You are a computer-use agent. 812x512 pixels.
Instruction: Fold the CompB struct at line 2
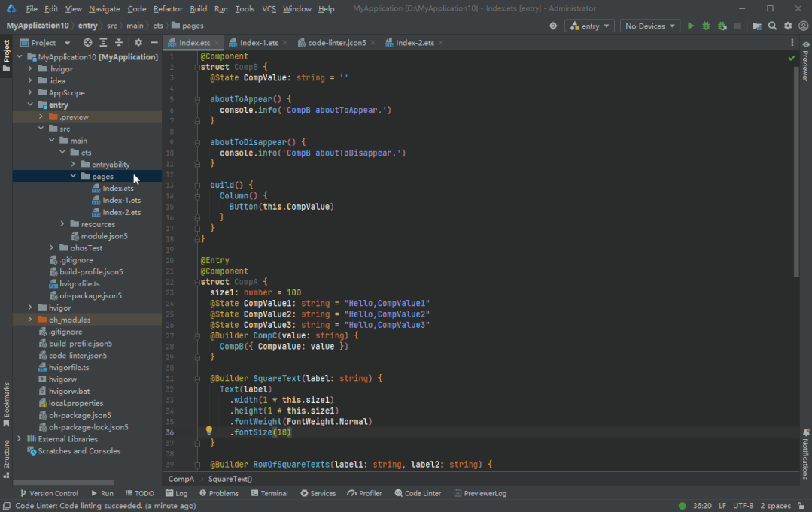[x=196, y=67]
